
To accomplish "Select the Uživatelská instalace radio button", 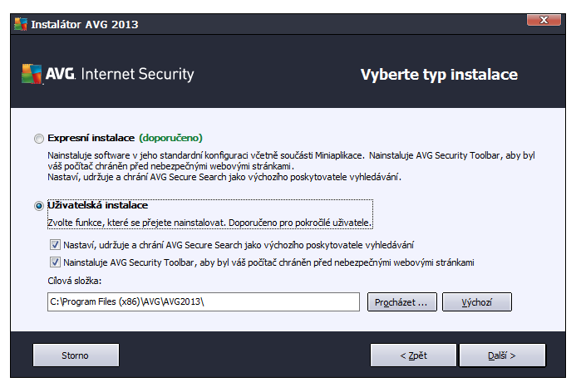I will pos(39,206).
